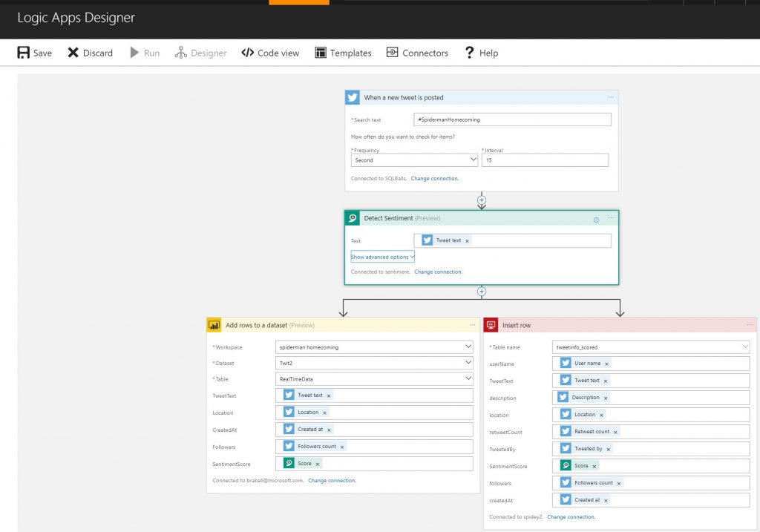Open the ellipsis menu on tweet trigger card
Viewport: 760px width, 532px height.
pyautogui.click(x=611, y=97)
